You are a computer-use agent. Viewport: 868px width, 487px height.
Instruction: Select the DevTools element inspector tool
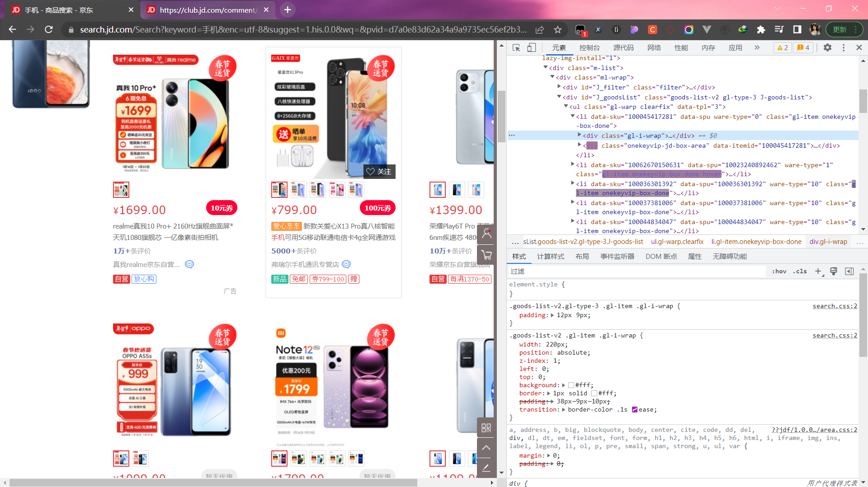(516, 47)
